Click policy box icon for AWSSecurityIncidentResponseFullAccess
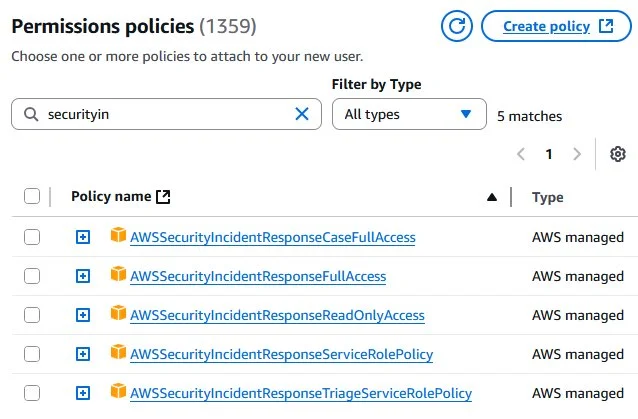Image resolution: width=638 pixels, height=419 pixels. (118, 275)
